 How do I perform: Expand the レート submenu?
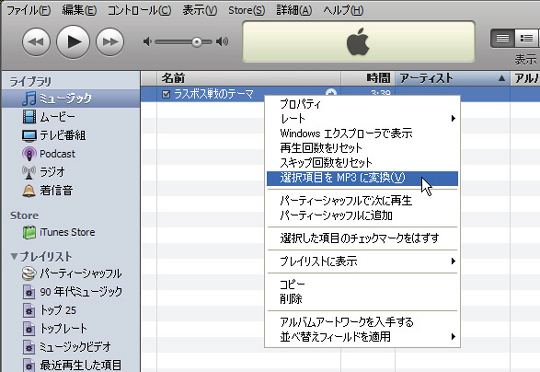[x=362, y=118]
